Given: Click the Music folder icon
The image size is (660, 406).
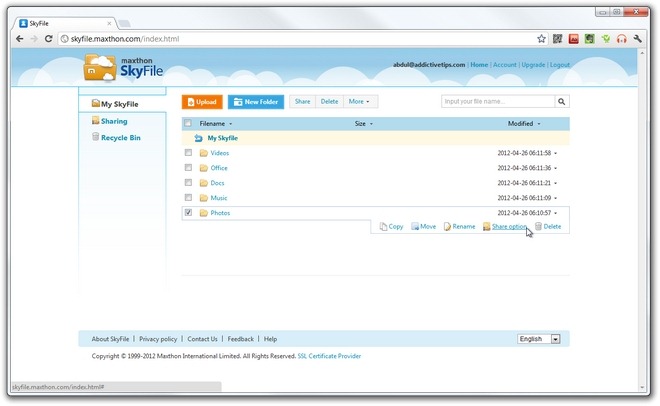Looking at the screenshot, I should [204, 198].
